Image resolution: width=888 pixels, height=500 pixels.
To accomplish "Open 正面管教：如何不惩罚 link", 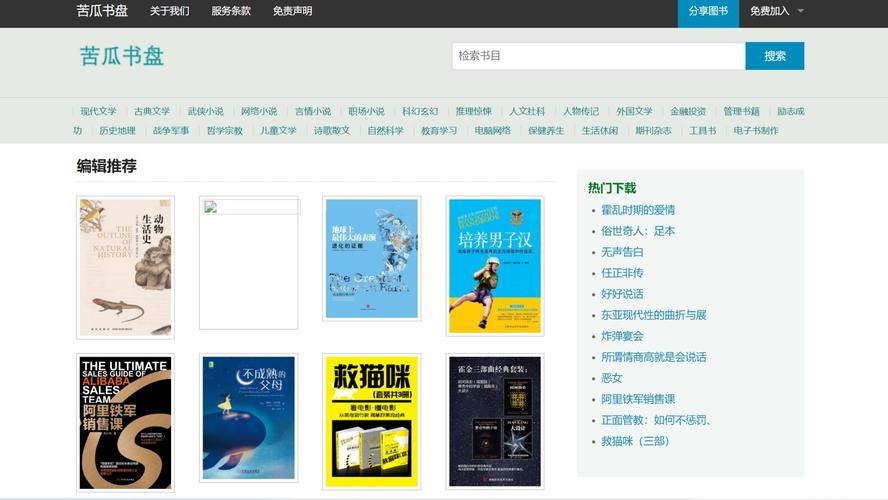I will 656,420.
